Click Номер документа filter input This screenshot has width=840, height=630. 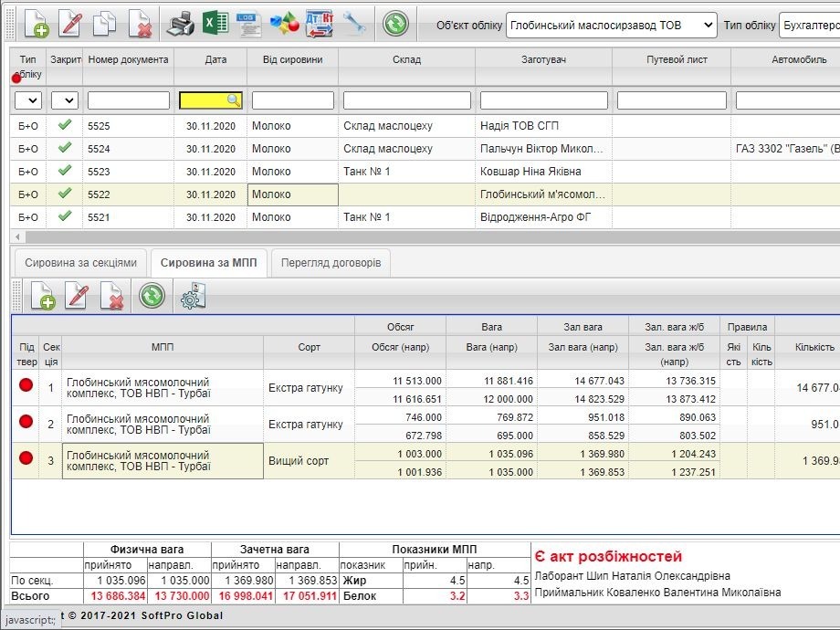pos(129,100)
